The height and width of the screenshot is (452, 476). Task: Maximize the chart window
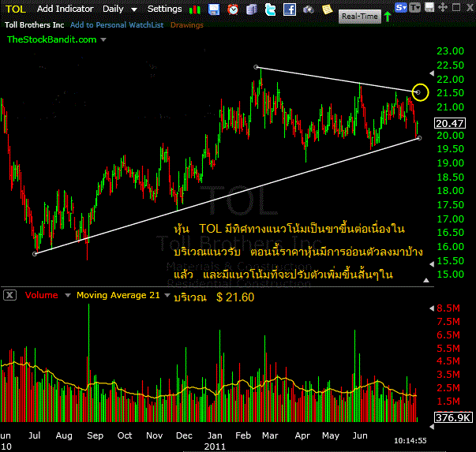point(456,7)
